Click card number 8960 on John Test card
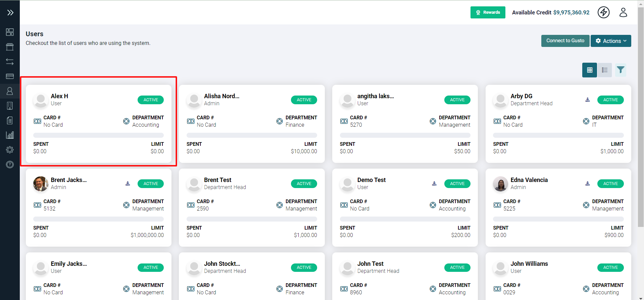Image resolution: width=644 pixels, height=300 pixels. [x=356, y=292]
